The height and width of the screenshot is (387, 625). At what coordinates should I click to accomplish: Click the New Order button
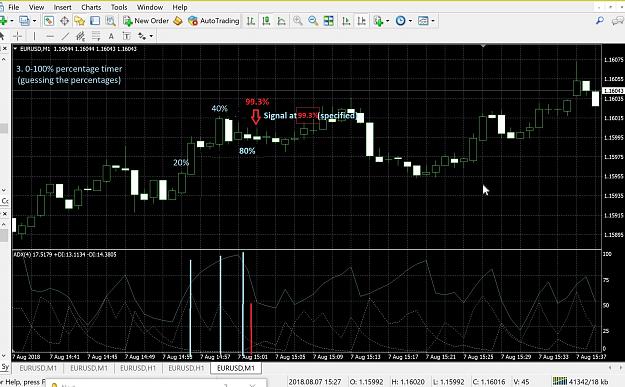coord(146,21)
